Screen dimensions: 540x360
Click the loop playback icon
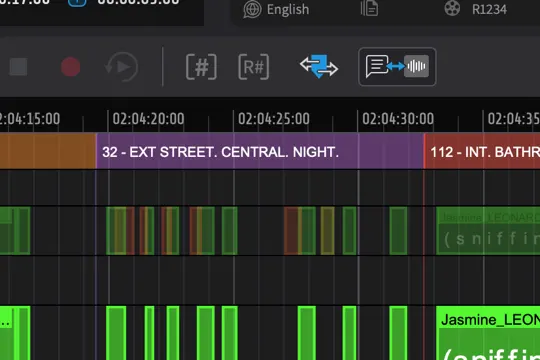point(122,67)
